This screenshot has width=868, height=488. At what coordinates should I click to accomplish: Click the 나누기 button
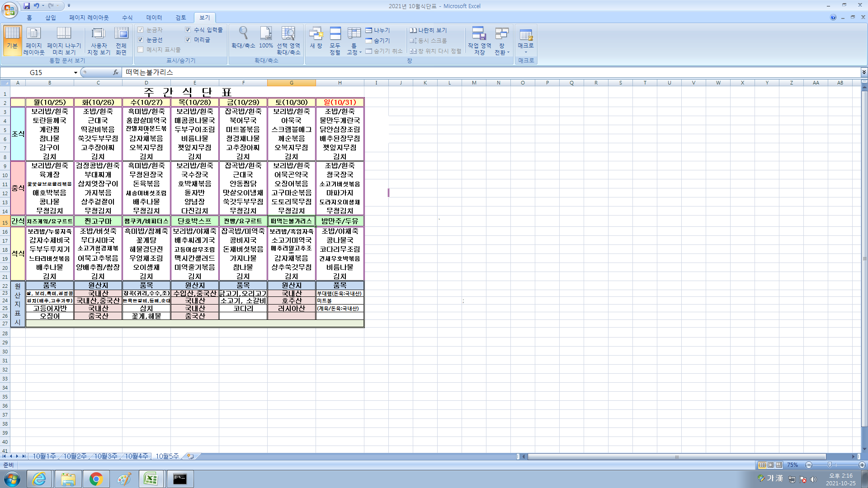pos(378,30)
